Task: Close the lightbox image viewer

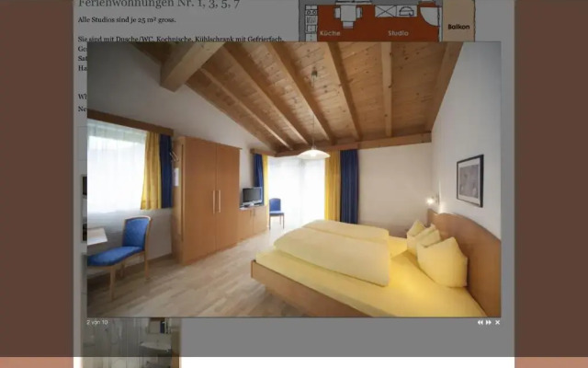Action: [497, 322]
